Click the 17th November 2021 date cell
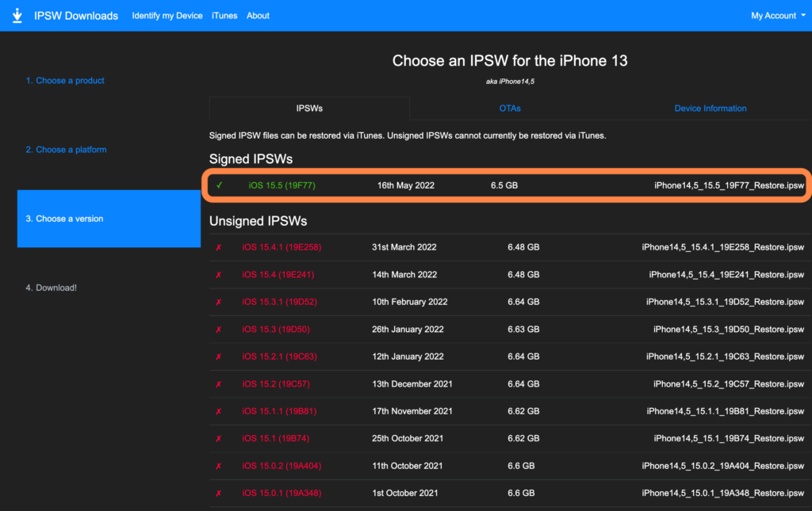 tap(412, 411)
